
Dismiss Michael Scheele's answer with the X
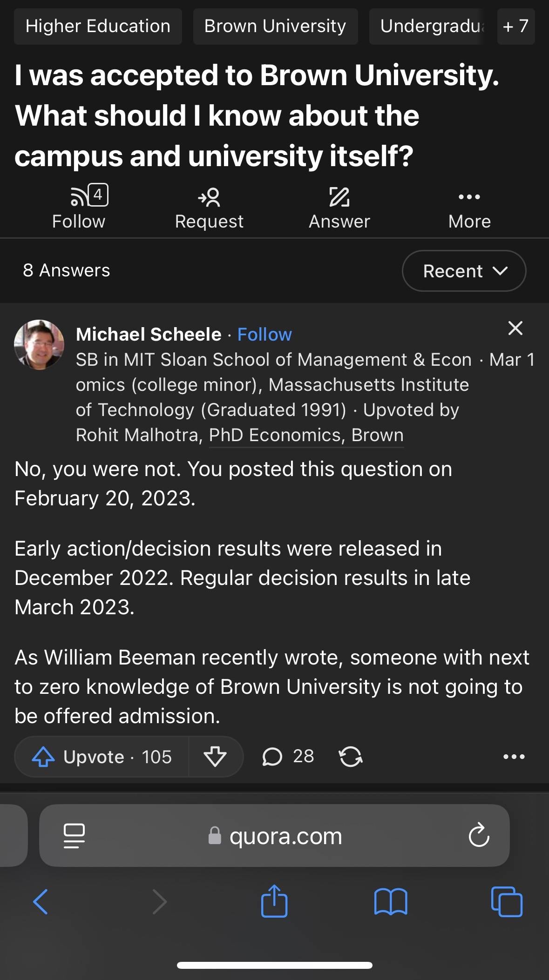[x=515, y=328]
